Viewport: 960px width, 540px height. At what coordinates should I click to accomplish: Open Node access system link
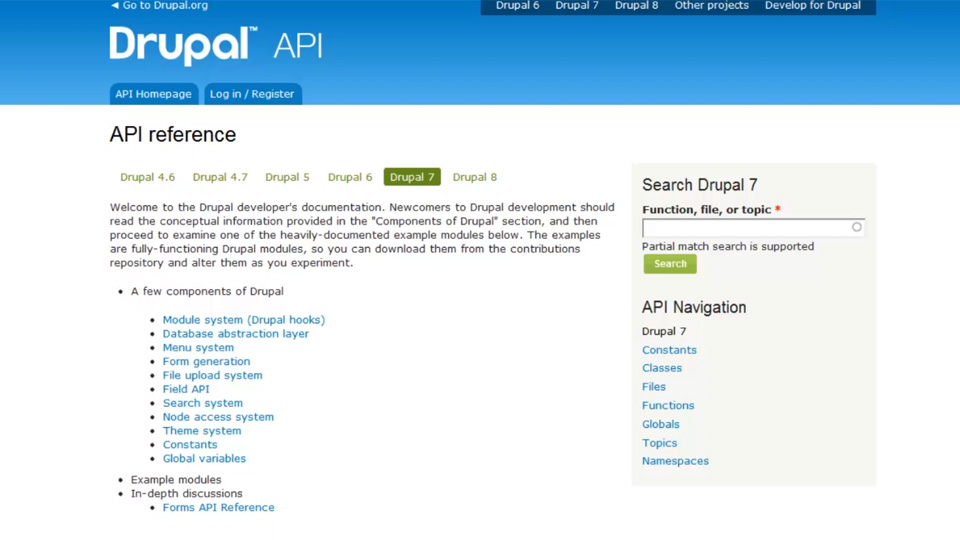click(218, 417)
